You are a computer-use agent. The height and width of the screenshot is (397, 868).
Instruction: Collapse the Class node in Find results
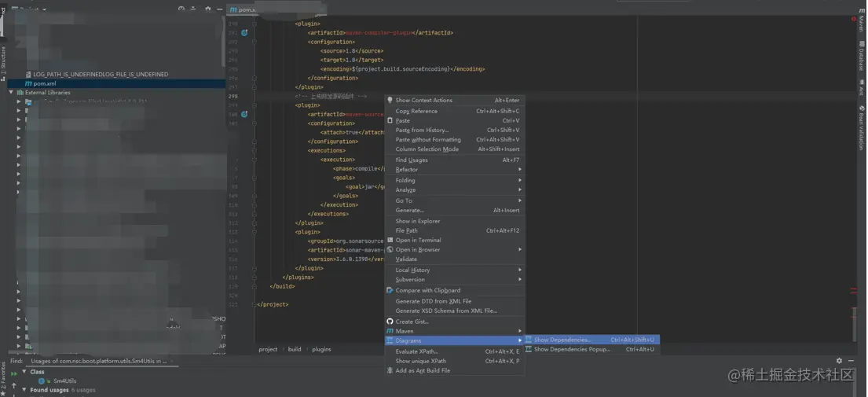tap(24, 372)
